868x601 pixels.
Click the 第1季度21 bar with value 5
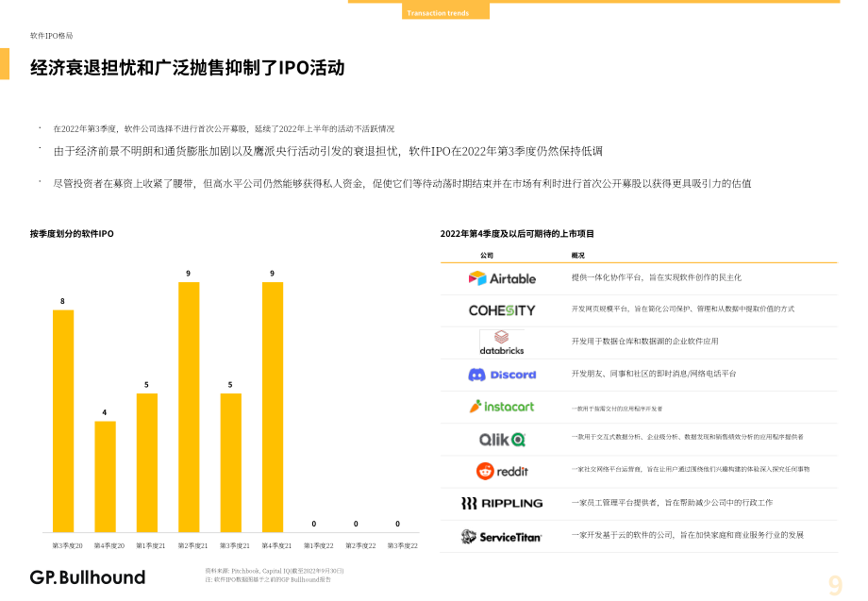pos(146,462)
